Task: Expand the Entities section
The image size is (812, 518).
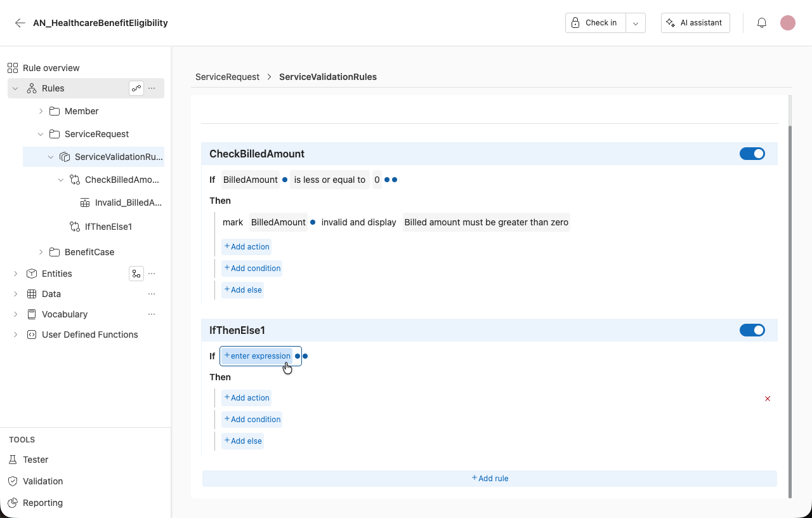Action: 15,274
